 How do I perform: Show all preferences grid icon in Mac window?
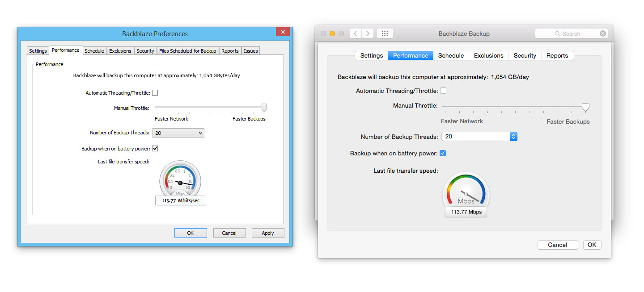click(x=385, y=33)
